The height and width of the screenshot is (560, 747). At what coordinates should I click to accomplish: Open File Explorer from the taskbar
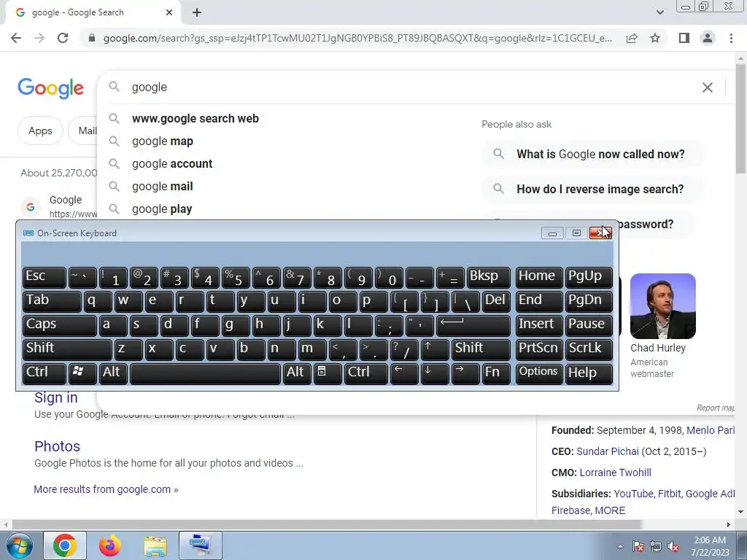click(155, 546)
